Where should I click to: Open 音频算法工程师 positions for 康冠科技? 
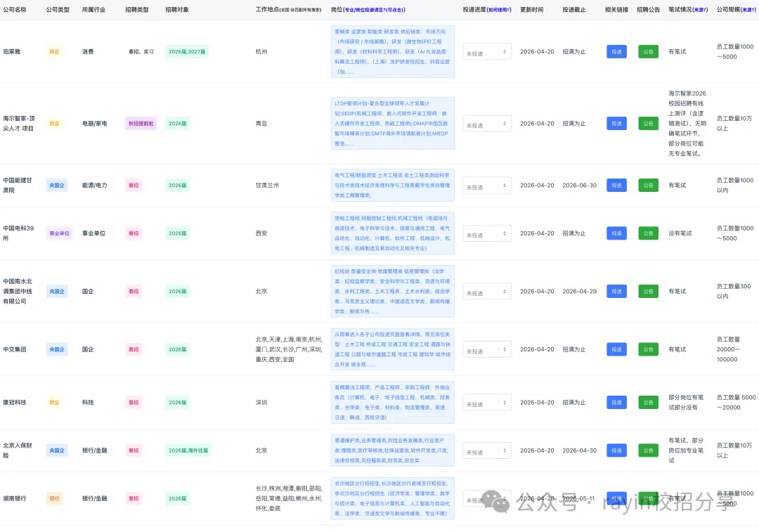(393, 402)
